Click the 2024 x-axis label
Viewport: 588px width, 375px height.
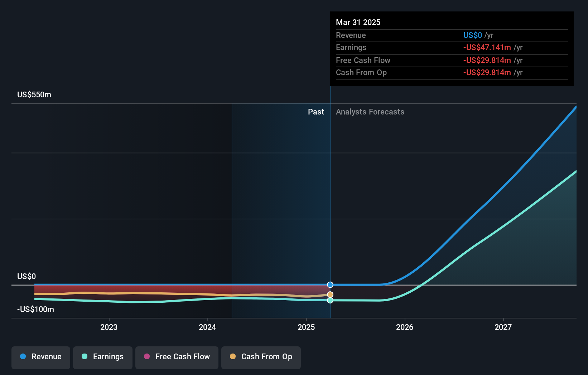(207, 327)
